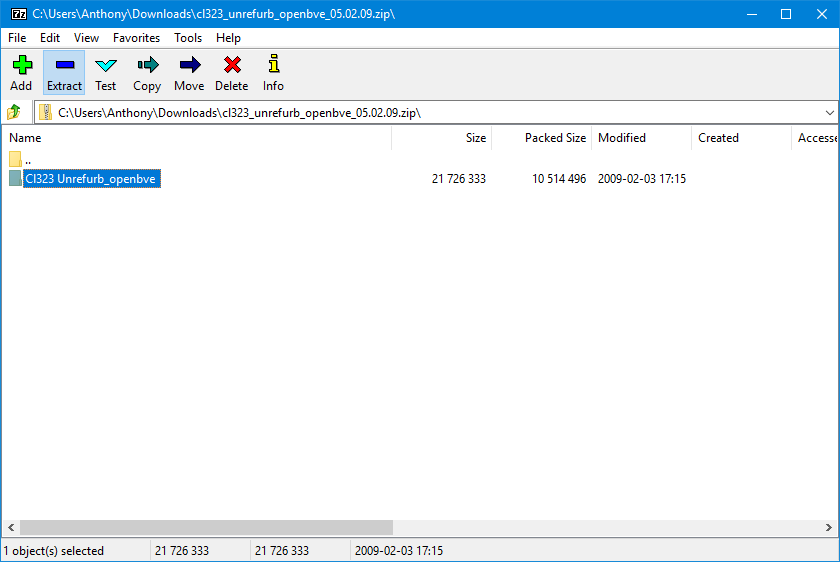Image resolution: width=840 pixels, height=562 pixels.
Task: Click the Cl323 Unrefurb_openbve folder icon
Action: [x=15, y=178]
